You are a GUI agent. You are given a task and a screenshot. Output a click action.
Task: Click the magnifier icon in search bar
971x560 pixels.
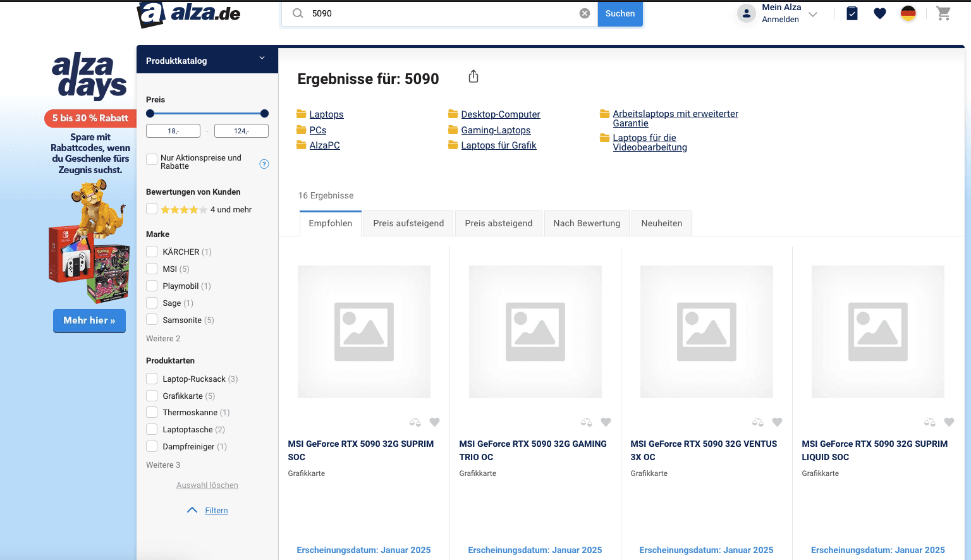(x=298, y=13)
